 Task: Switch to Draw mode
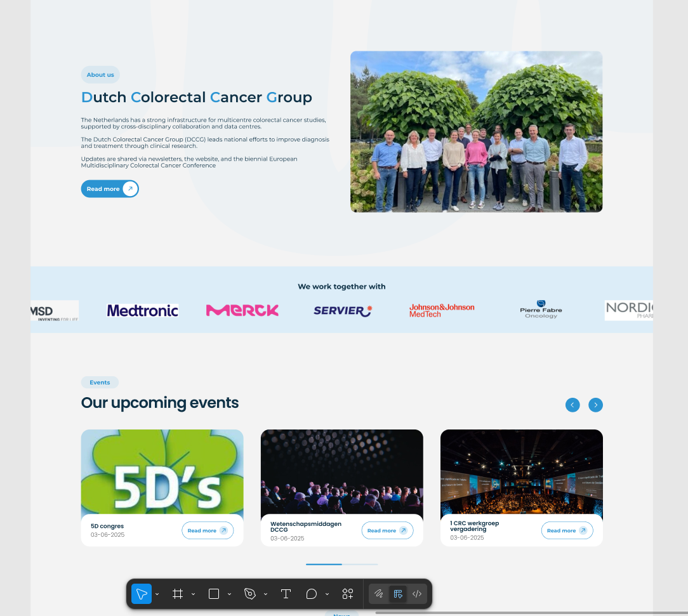click(379, 594)
